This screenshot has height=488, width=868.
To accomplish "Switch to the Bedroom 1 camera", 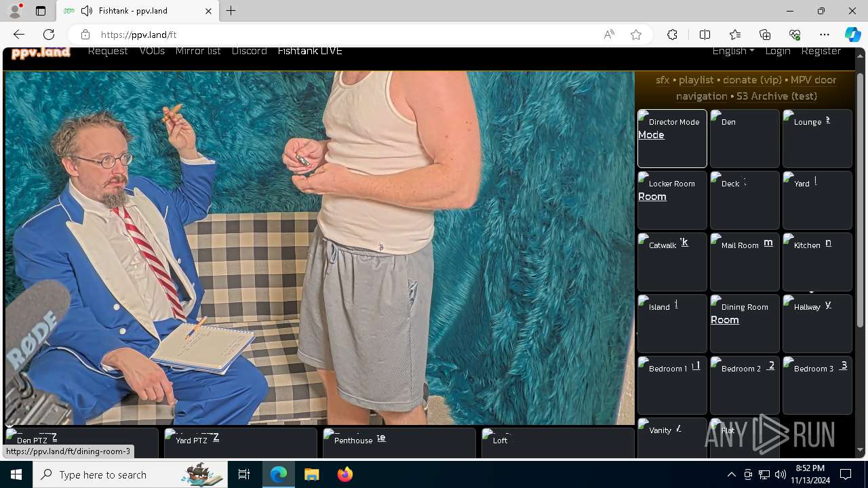I will tap(672, 385).
